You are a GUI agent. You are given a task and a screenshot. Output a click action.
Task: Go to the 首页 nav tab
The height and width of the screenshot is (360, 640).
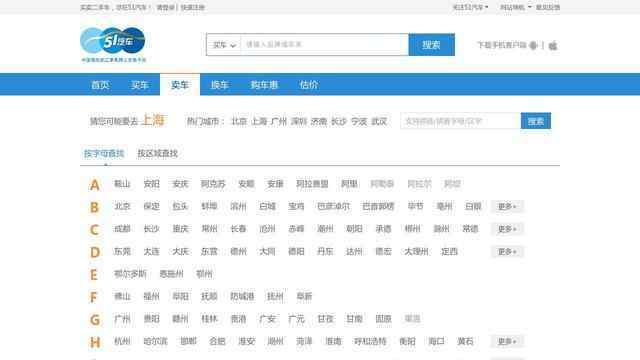click(x=100, y=85)
